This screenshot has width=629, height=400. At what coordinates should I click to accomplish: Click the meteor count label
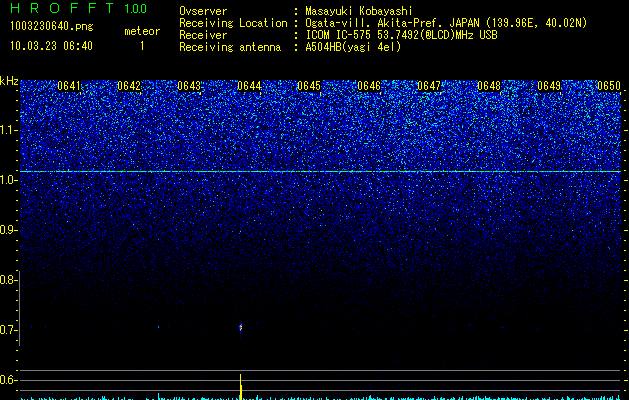click(142, 31)
